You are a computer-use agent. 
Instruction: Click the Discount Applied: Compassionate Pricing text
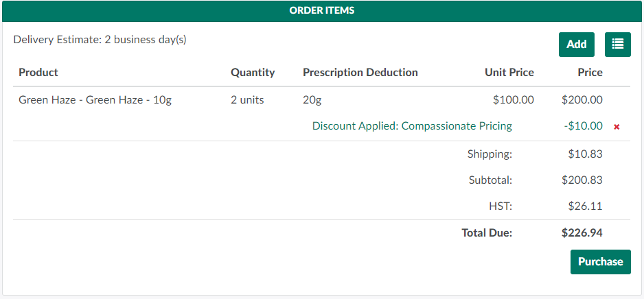[x=412, y=126]
